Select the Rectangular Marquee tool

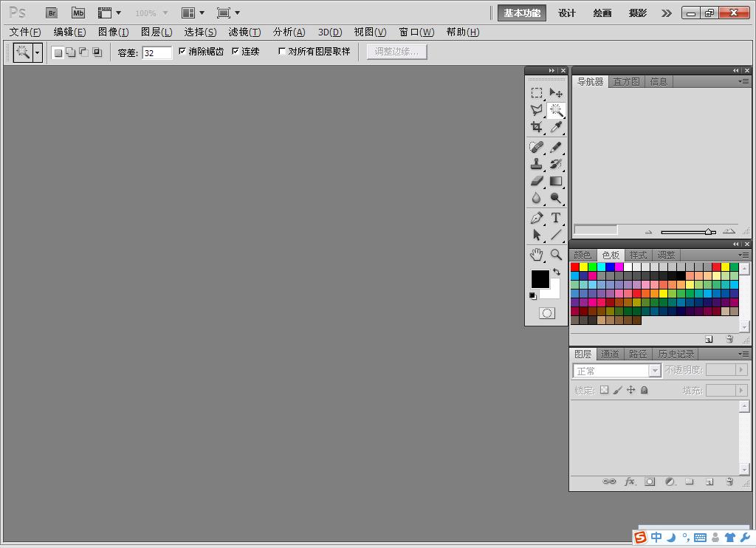click(x=537, y=92)
